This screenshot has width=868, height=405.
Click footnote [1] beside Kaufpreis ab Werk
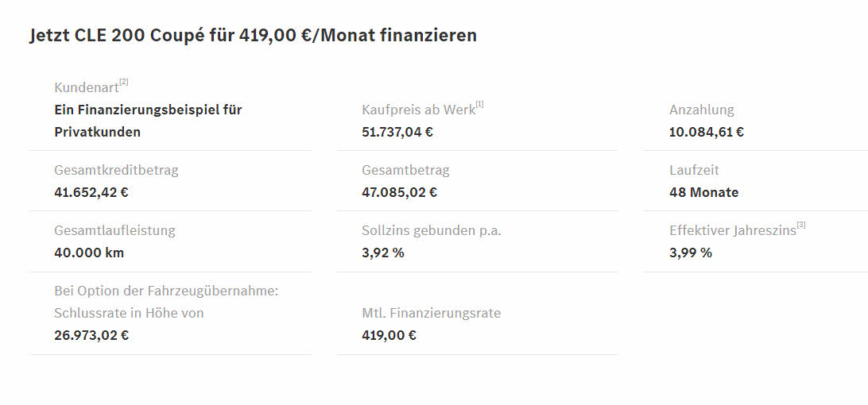click(x=480, y=104)
